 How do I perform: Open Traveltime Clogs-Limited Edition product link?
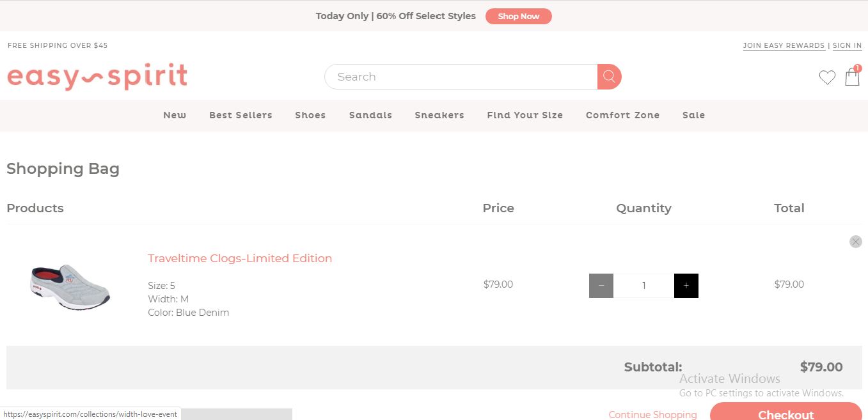pyautogui.click(x=240, y=258)
